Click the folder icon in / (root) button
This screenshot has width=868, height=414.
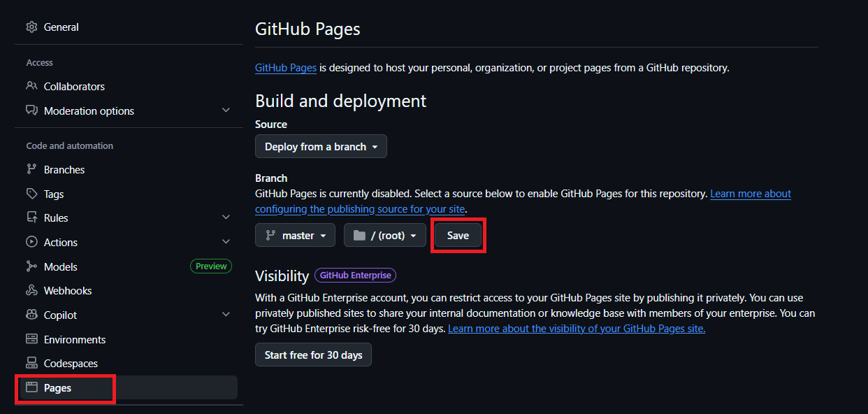click(x=359, y=236)
